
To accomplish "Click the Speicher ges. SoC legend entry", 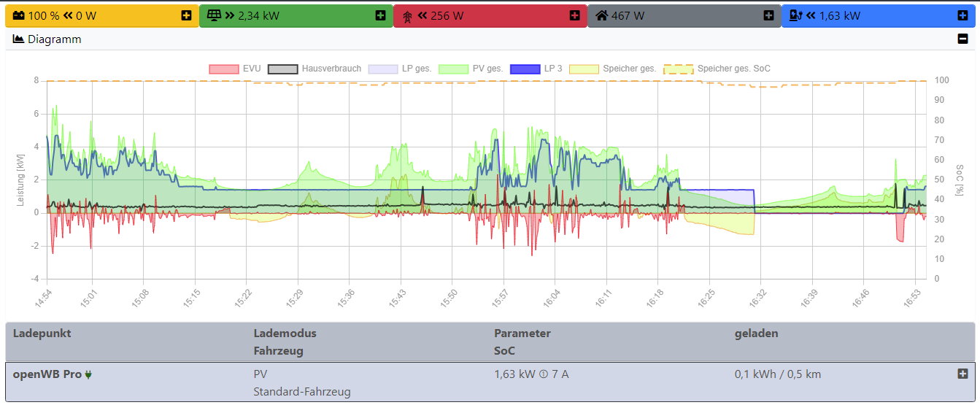I will click(717, 69).
